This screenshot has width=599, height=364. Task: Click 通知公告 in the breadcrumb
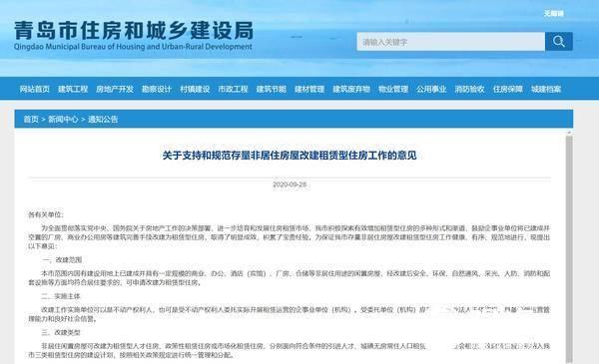[103, 119]
